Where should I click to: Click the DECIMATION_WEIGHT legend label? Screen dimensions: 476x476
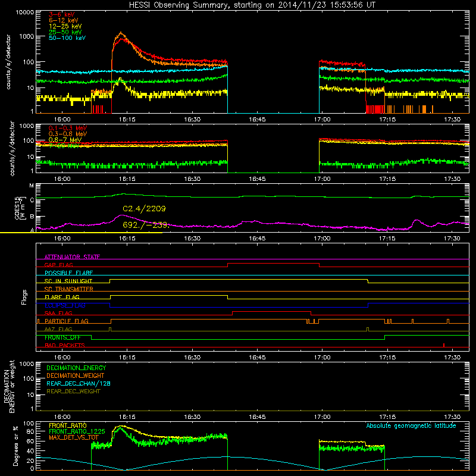click(76, 375)
